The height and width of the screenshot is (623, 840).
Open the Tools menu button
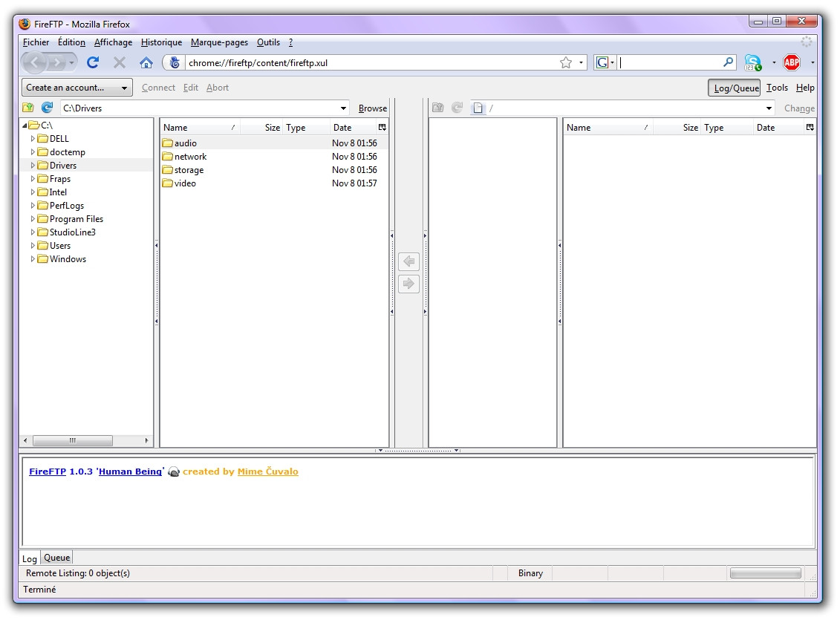coord(777,88)
